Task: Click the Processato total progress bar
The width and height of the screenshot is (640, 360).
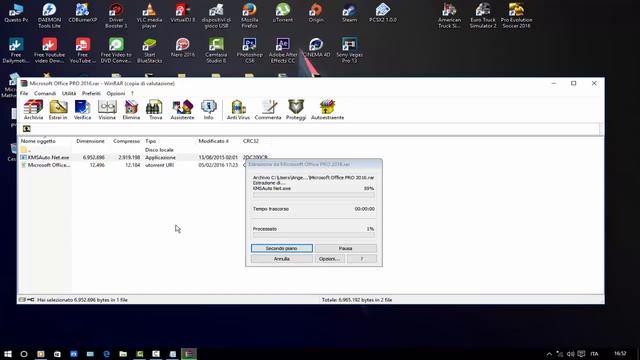Action: point(313,235)
